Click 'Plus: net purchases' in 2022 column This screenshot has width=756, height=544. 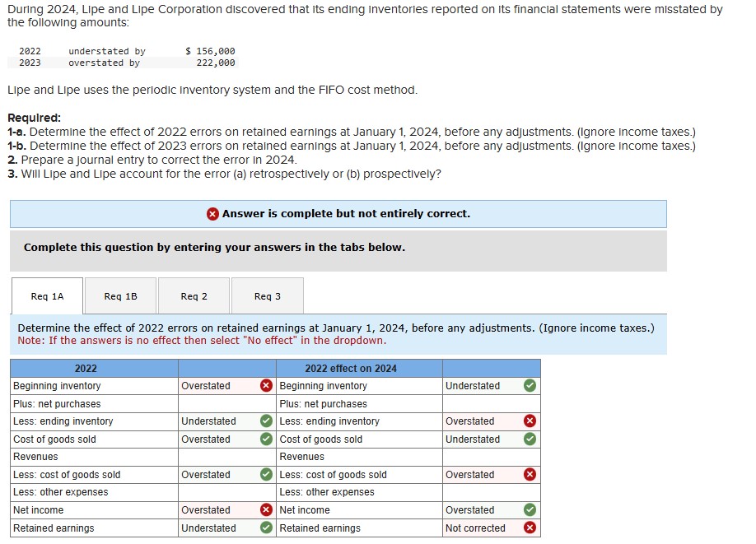coord(57,404)
